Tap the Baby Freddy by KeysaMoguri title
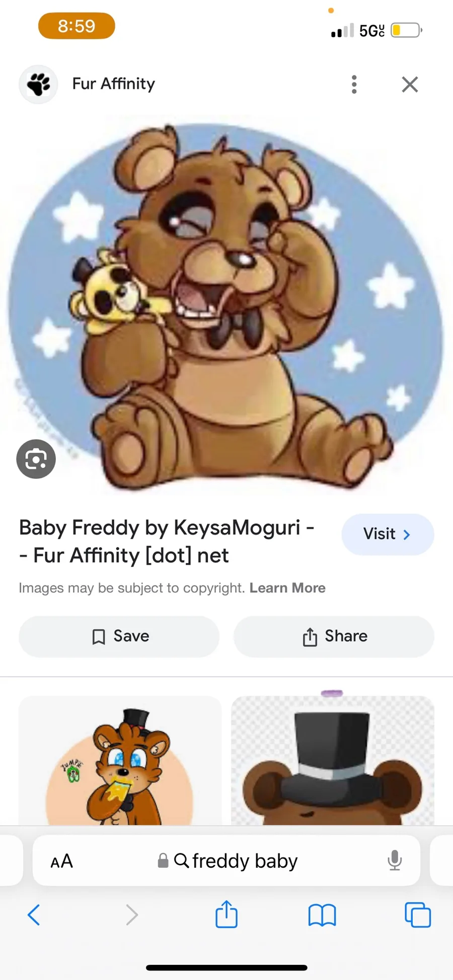 (166, 541)
